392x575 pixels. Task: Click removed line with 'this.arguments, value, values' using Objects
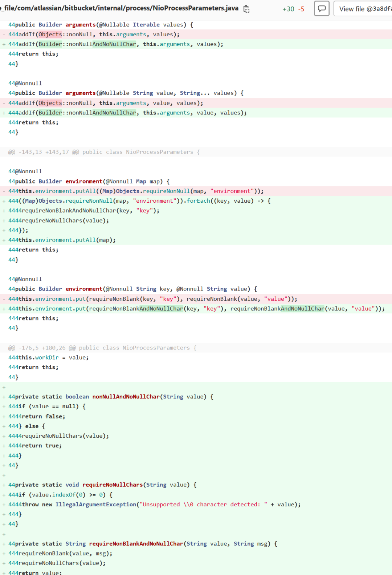(196, 103)
